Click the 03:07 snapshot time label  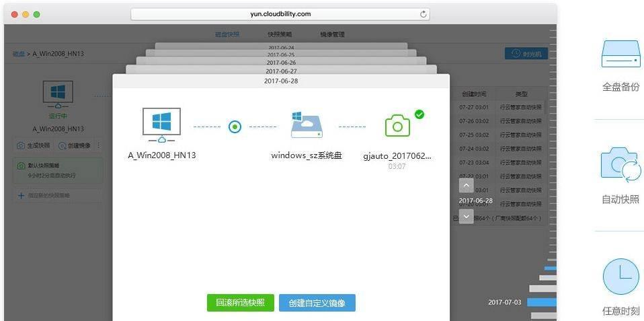click(397, 166)
